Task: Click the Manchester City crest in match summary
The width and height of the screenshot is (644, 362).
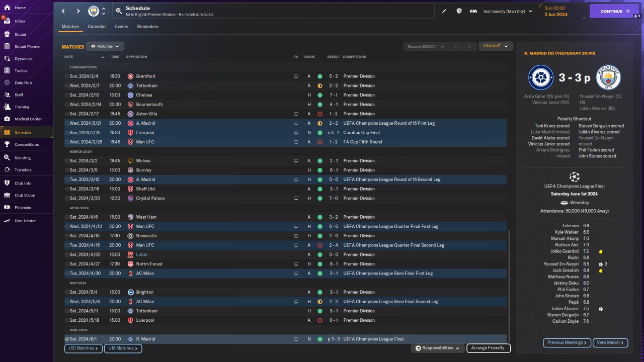Action: point(608,78)
